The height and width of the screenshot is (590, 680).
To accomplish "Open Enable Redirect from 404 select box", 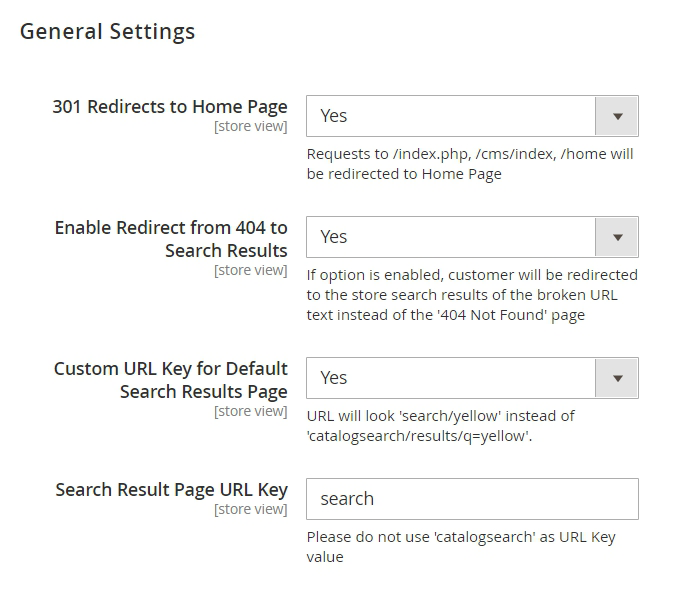I will [x=451, y=237].
